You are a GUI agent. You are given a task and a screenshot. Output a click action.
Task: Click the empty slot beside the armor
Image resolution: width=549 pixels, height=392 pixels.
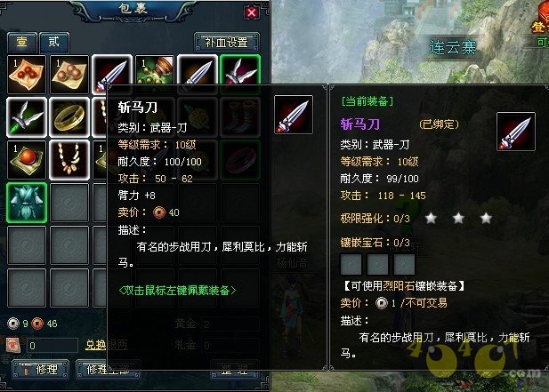coord(69,203)
